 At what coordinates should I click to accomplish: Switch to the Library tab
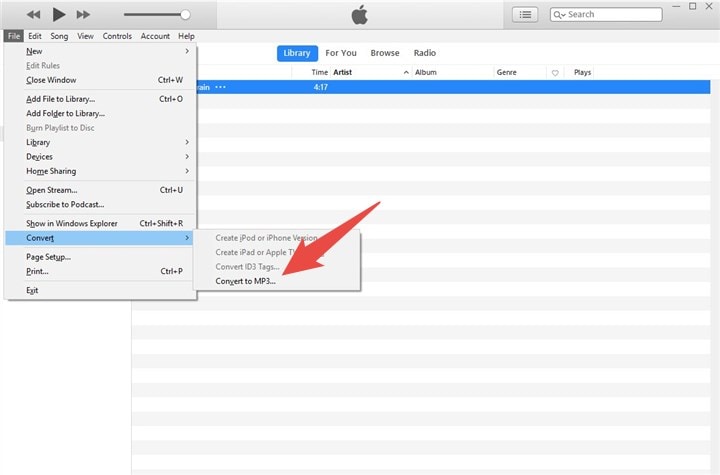pos(297,53)
